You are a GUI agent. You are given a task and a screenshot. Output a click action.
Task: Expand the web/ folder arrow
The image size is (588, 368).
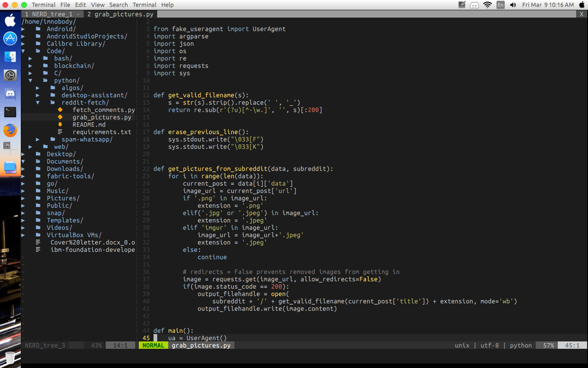pos(31,147)
